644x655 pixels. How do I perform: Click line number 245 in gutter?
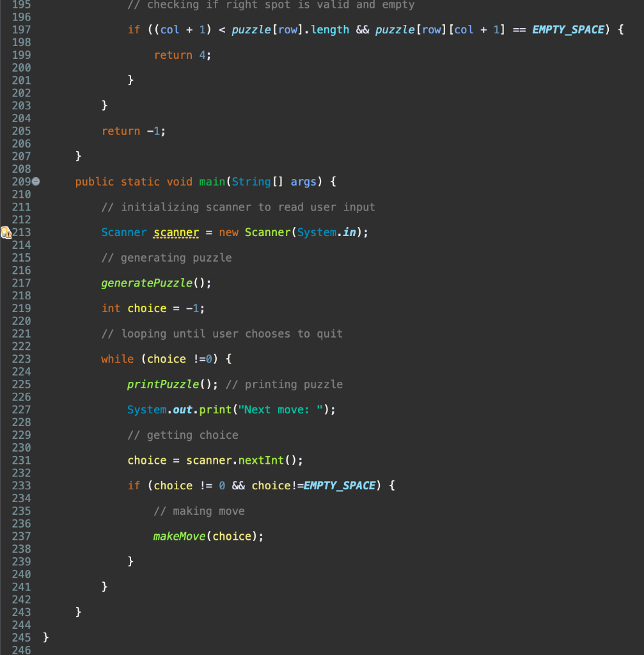tap(21, 638)
